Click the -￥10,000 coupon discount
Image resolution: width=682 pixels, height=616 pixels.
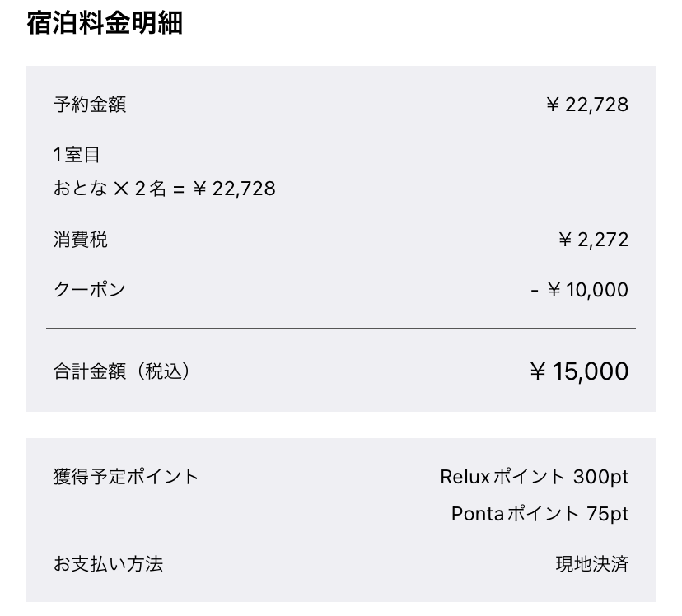[x=579, y=290]
